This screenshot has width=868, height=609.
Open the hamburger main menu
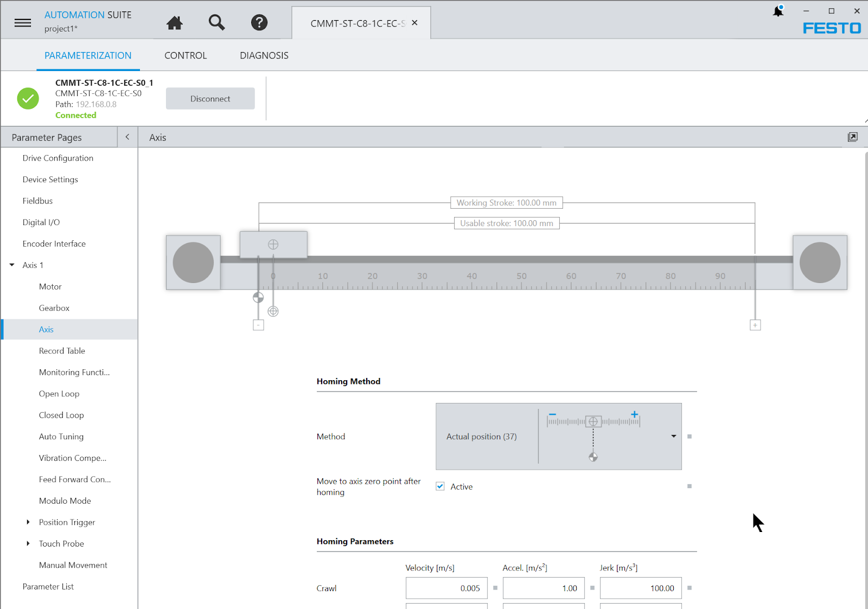point(22,23)
